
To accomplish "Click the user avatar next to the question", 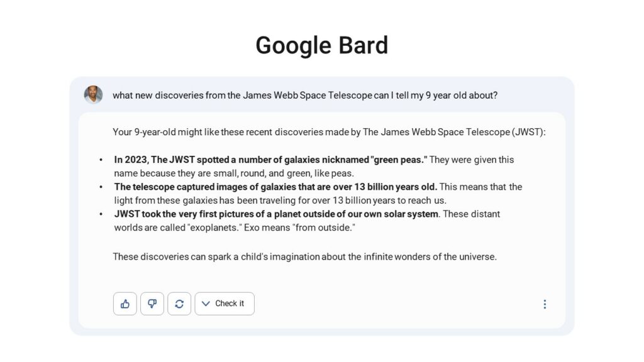I will pyautogui.click(x=93, y=95).
